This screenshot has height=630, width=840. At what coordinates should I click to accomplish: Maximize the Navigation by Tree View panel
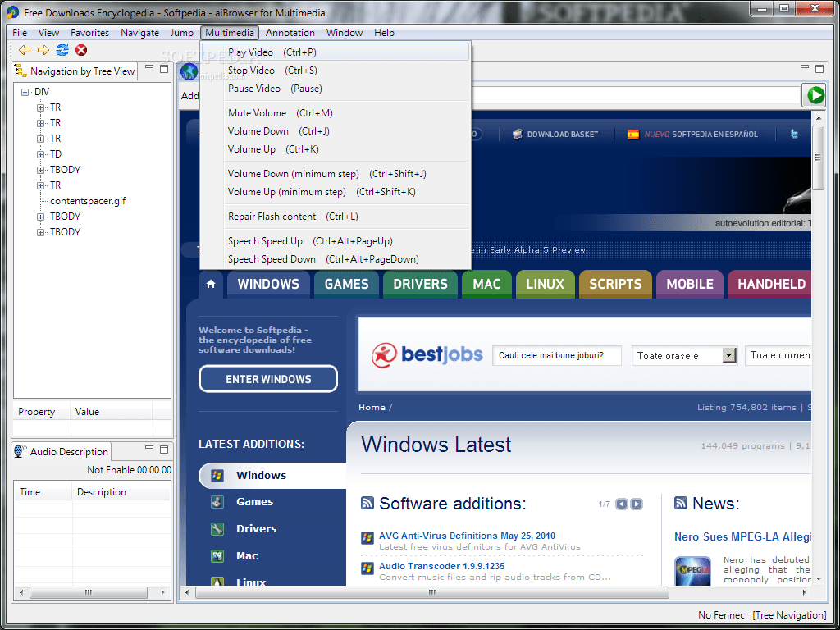164,69
